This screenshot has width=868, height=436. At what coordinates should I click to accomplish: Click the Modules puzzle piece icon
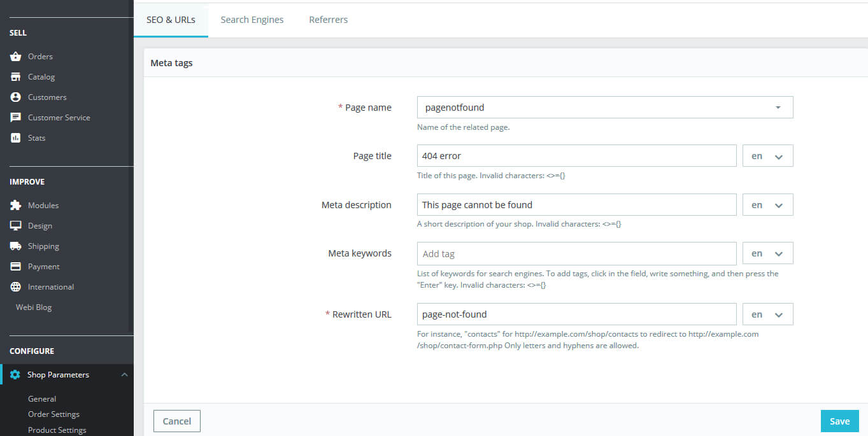(16, 206)
